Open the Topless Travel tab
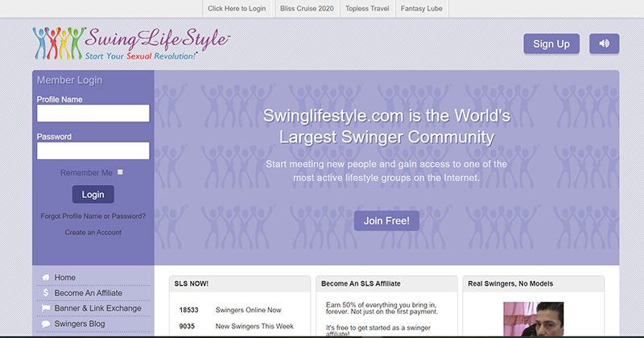This screenshot has height=338, width=644. coord(367,9)
